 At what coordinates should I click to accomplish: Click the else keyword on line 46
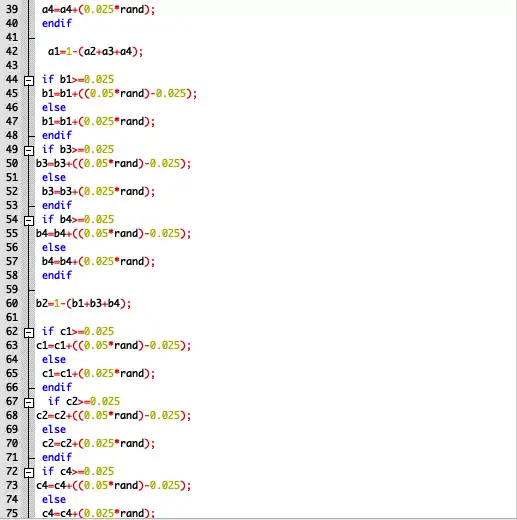pyautogui.click(x=54, y=107)
